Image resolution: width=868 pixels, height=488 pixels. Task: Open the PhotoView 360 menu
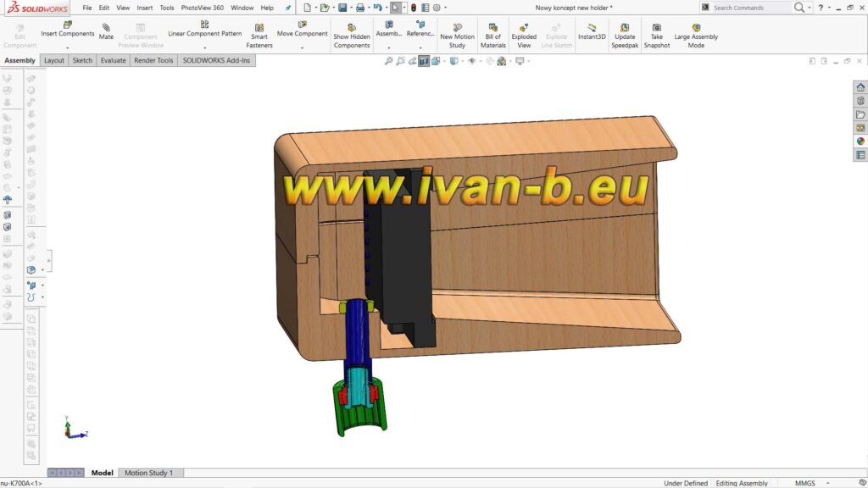pos(202,8)
